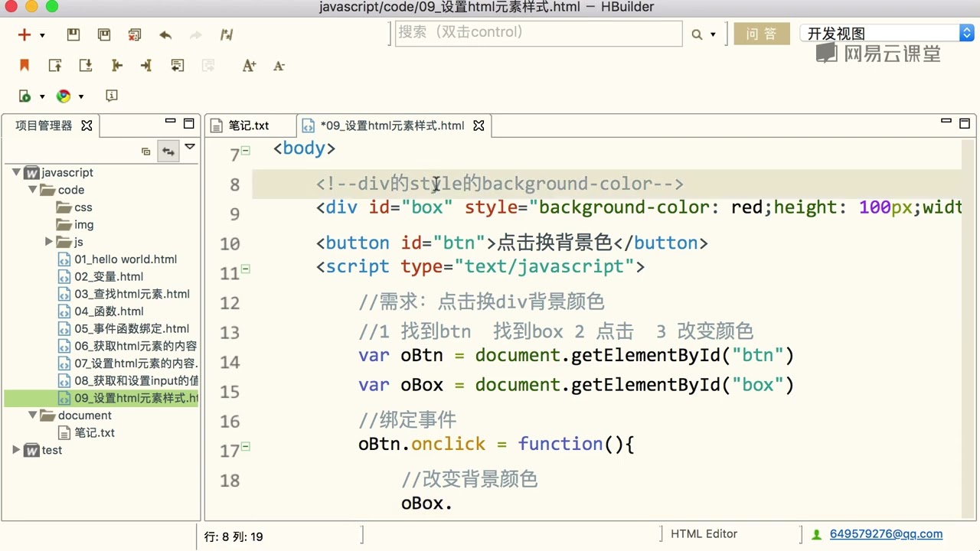Open 05_事件函数绑定.html file
This screenshot has width=980, height=551.
[124, 328]
